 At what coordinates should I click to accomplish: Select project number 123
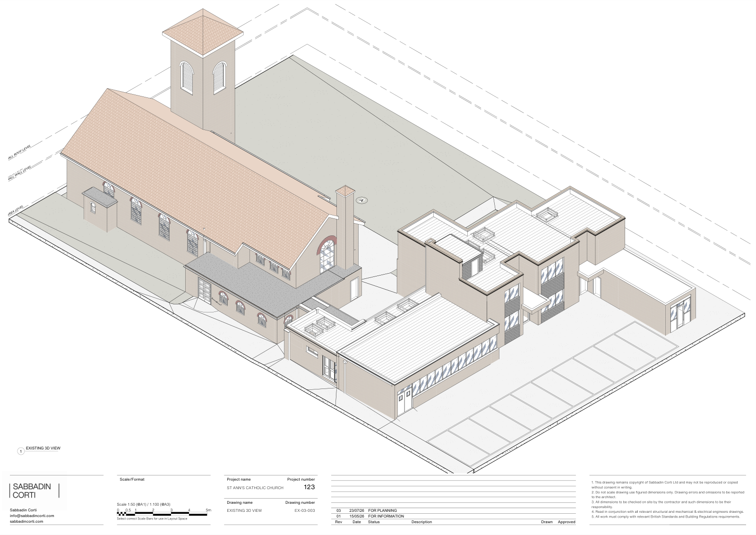click(309, 487)
